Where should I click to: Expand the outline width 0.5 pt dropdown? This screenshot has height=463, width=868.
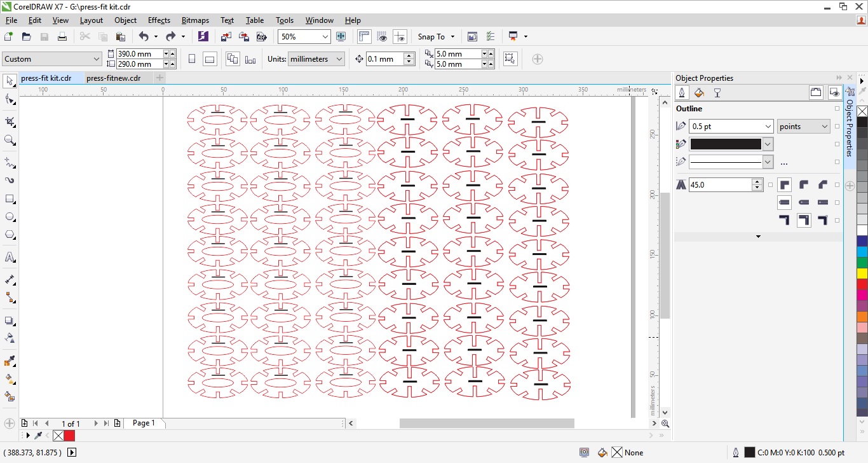click(767, 127)
